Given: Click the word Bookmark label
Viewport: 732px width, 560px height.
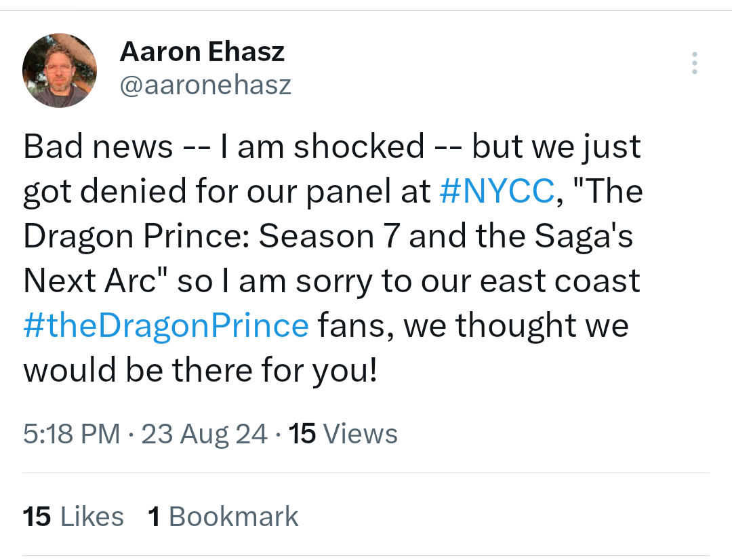Looking at the screenshot, I should click(233, 517).
